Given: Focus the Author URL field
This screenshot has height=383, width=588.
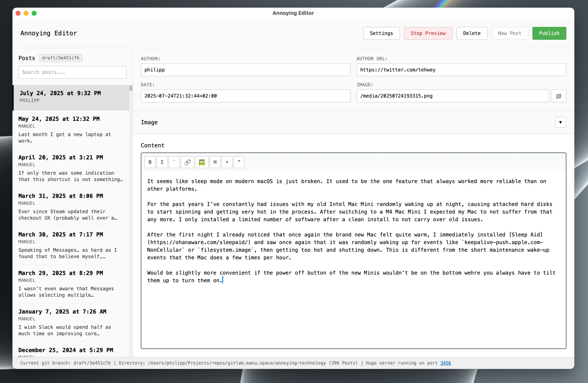Looking at the screenshot, I should pos(461,70).
